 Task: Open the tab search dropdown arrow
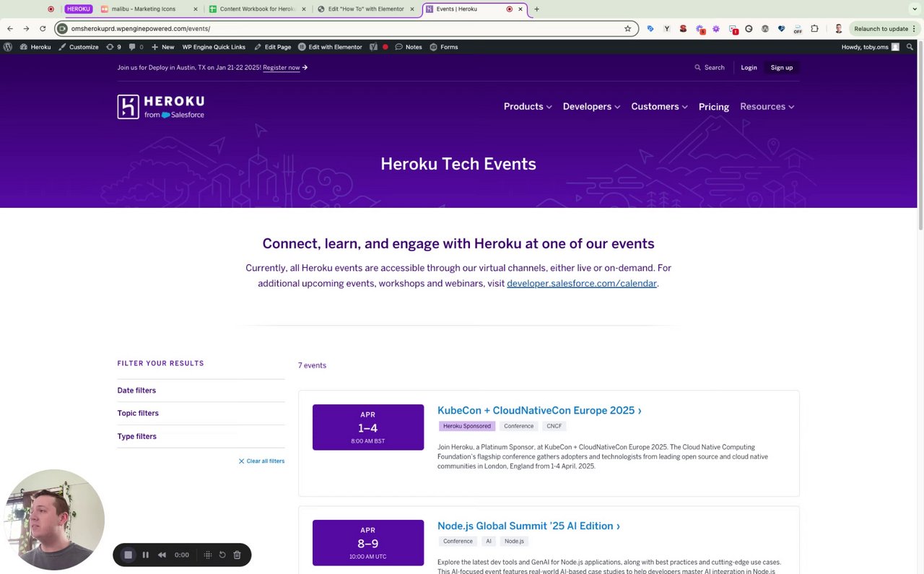coord(915,9)
